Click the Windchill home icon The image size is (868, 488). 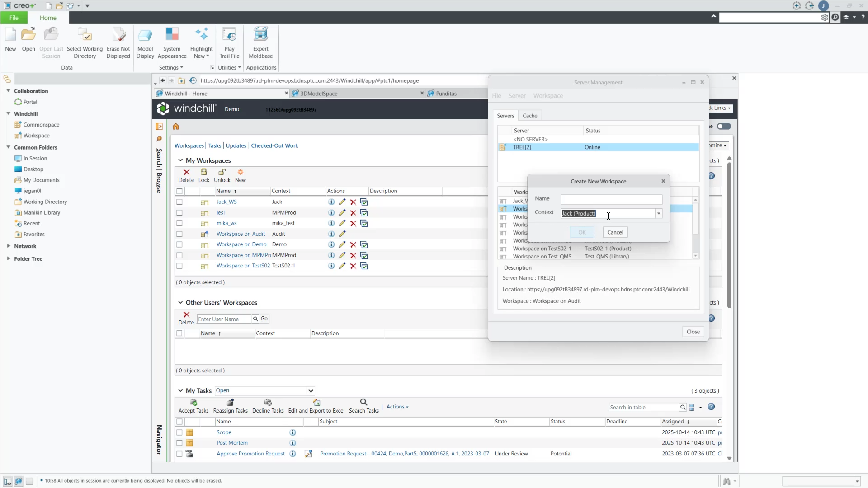(176, 127)
